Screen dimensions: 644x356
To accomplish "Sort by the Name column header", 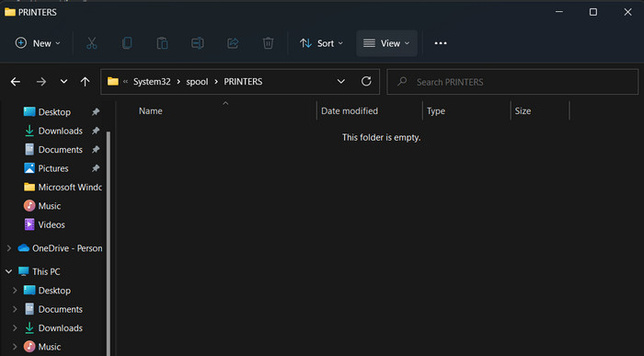I will [x=150, y=111].
